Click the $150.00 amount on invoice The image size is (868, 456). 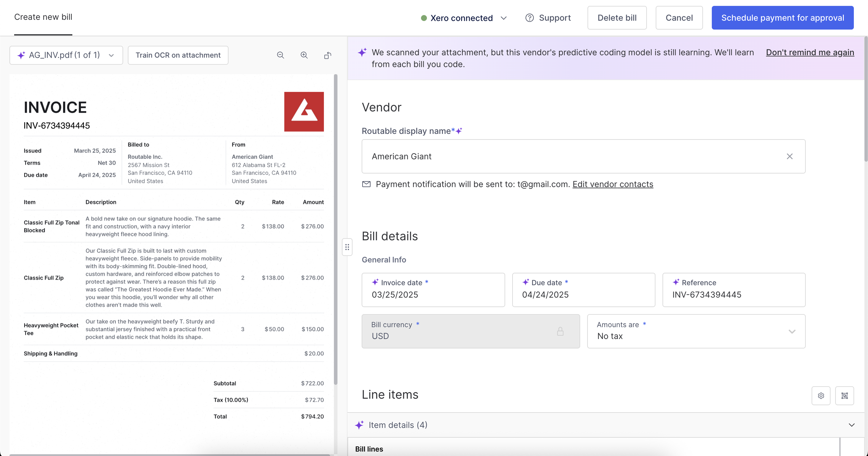tap(313, 329)
